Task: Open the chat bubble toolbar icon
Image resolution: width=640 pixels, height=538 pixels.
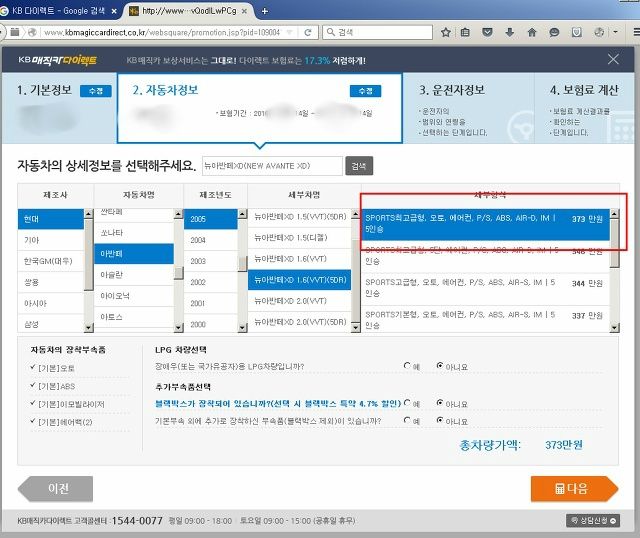Action: pos(554,32)
